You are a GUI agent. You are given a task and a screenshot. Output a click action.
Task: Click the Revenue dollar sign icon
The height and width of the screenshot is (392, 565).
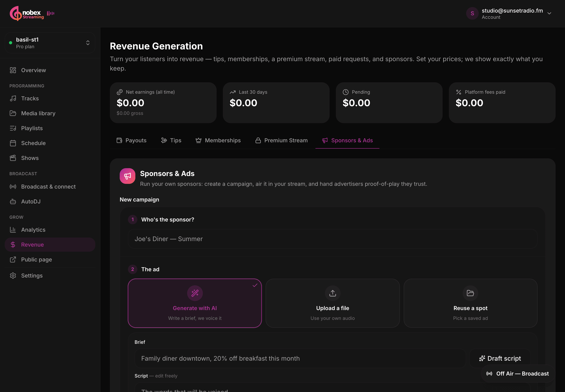point(13,245)
